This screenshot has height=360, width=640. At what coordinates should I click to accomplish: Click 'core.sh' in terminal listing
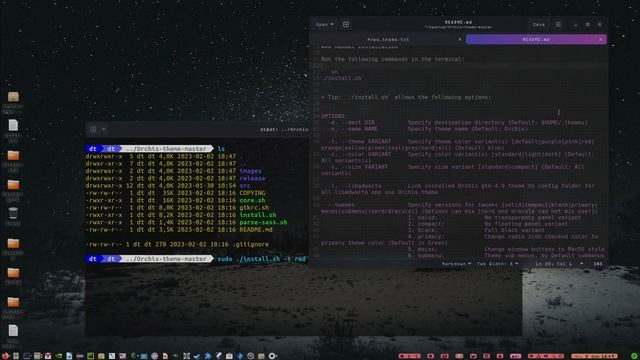(252, 200)
